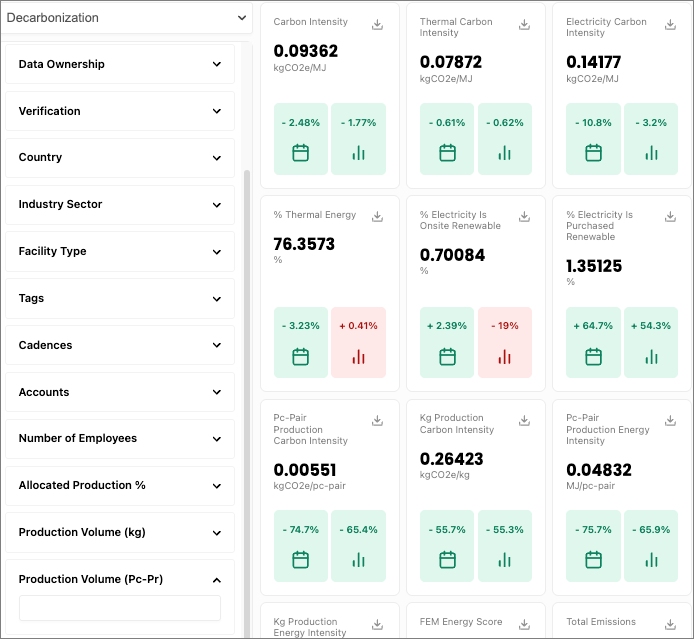This screenshot has height=639, width=694.
Task: Click the 0.00551 kgCO2e/pc-pair value
Action: [x=305, y=470]
